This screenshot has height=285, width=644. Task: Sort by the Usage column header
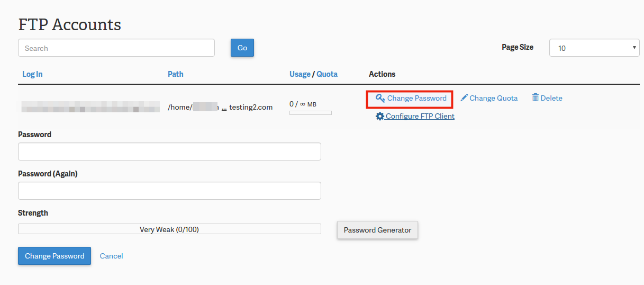[x=300, y=74]
